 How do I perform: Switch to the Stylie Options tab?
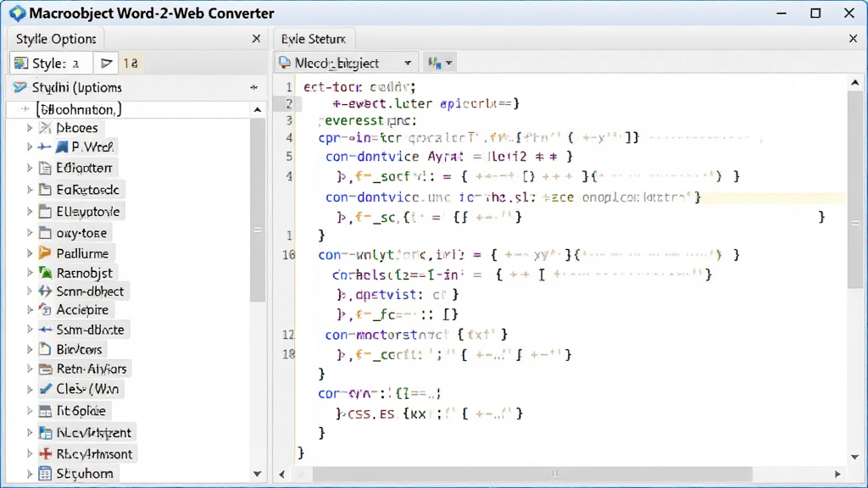[55, 39]
